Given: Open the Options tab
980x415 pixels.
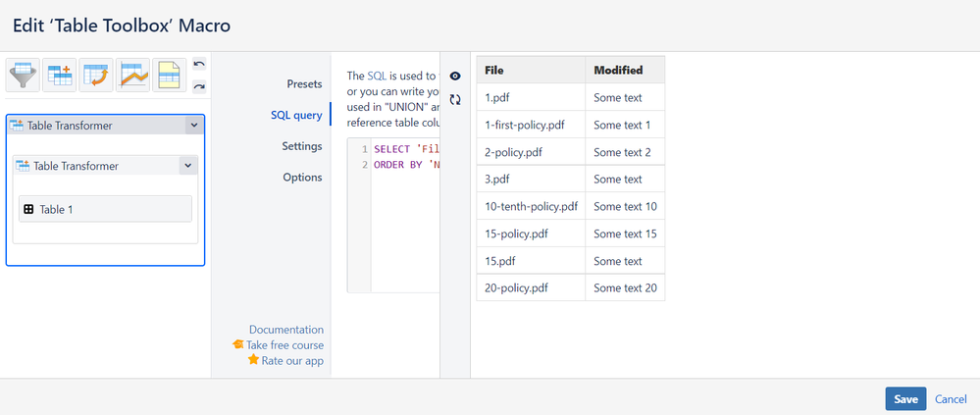Looking at the screenshot, I should pos(302,178).
